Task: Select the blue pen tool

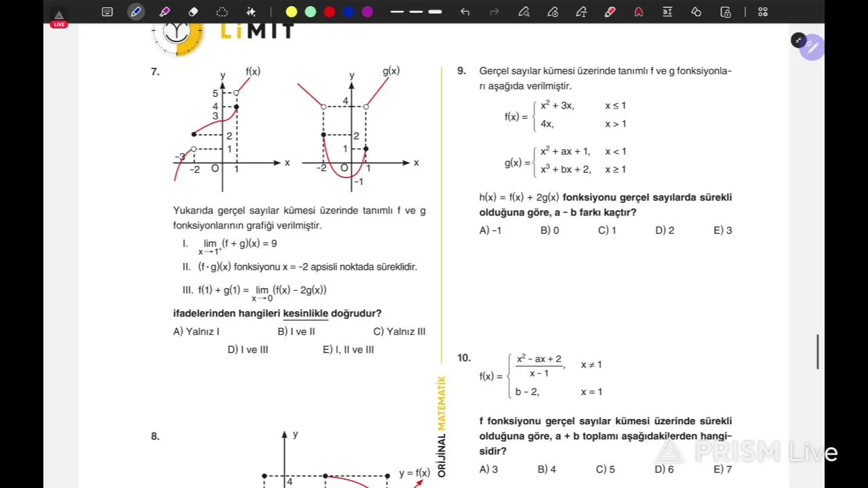Action: coord(136,12)
